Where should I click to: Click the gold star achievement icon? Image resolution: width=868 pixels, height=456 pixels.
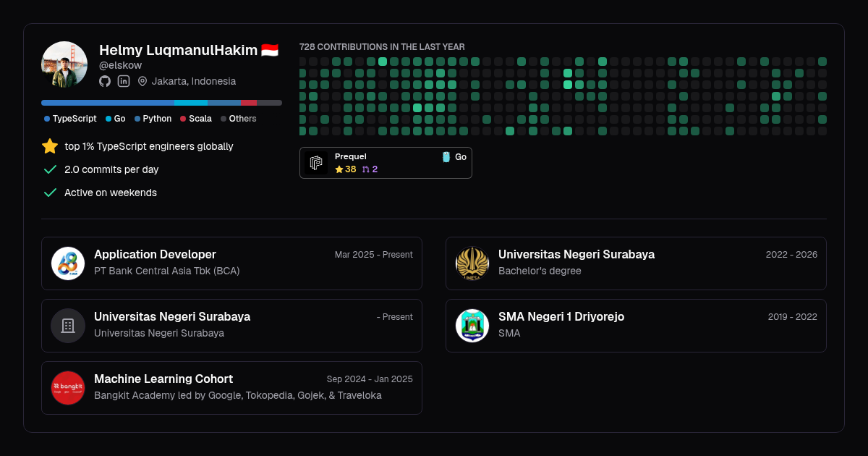click(50, 146)
